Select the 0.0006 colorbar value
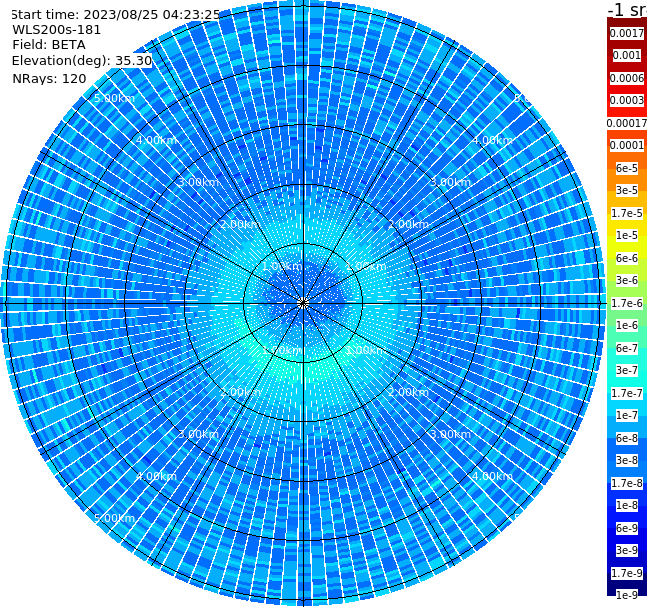The image size is (647, 607). click(x=627, y=78)
